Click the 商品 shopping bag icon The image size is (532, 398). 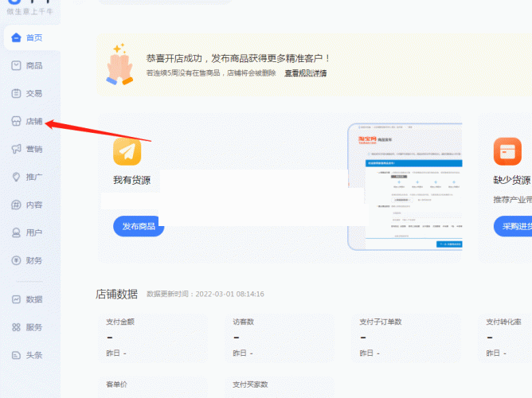point(16,65)
